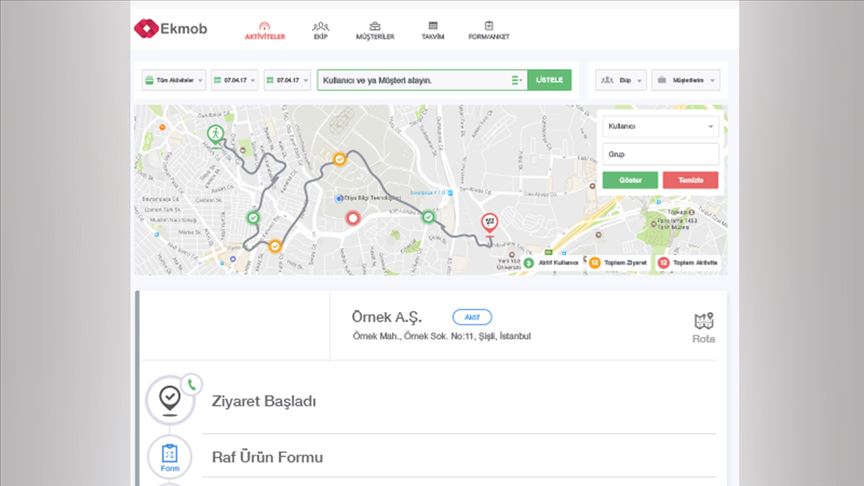Switch to the Ekip tab
This screenshot has width=864, height=486.
point(320,30)
